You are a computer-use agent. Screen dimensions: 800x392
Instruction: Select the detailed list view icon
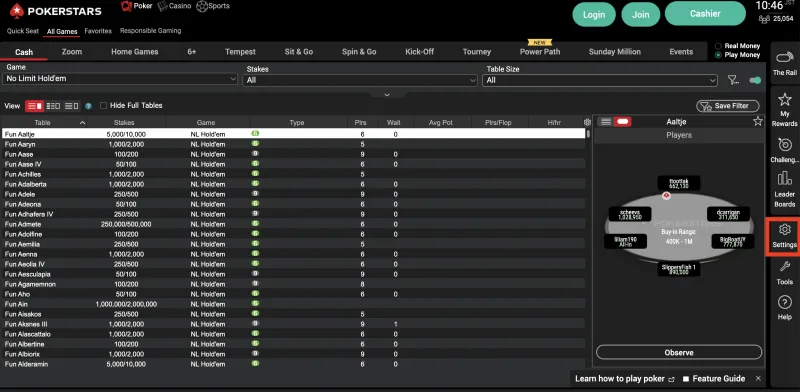(34, 106)
